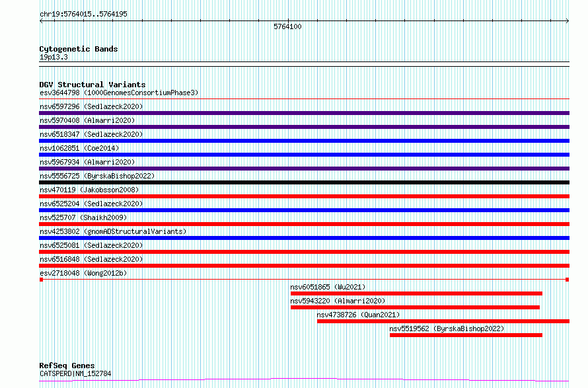Viewport: 588px width, 388px height.
Task: Click the chr19:5764015..5764195 coordinate label
Action: [83, 14]
